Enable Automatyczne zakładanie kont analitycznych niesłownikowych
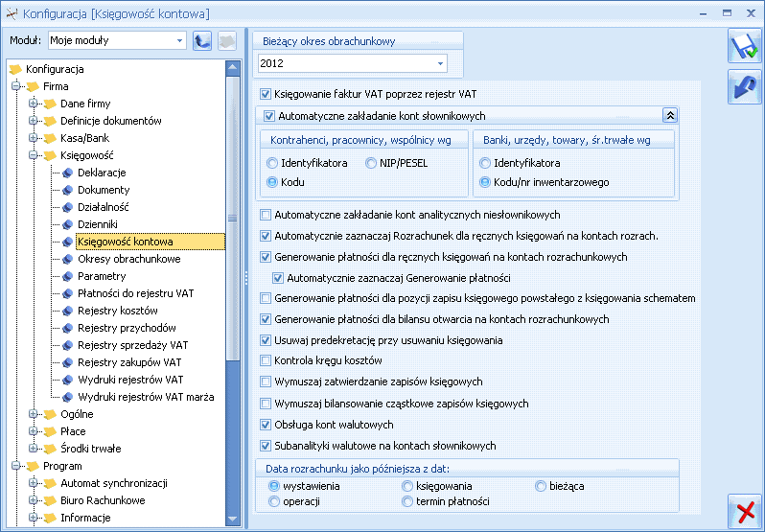 click(266, 215)
